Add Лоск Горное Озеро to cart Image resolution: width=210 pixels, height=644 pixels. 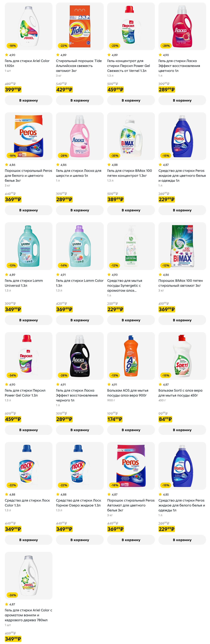pyautogui.click(x=80, y=540)
